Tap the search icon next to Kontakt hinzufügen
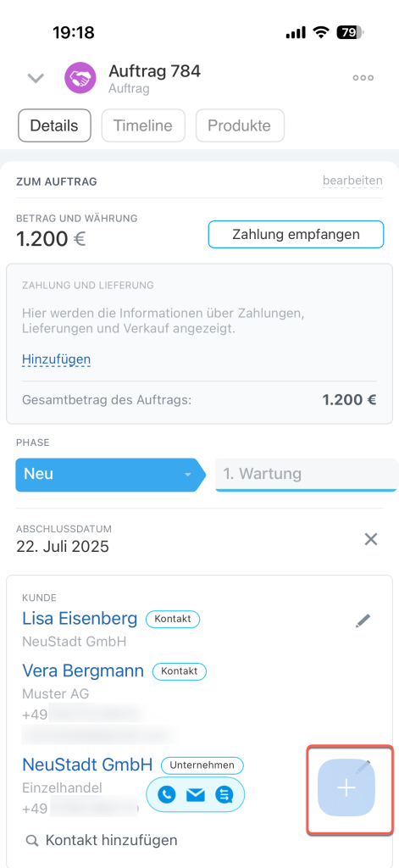 pyautogui.click(x=33, y=841)
